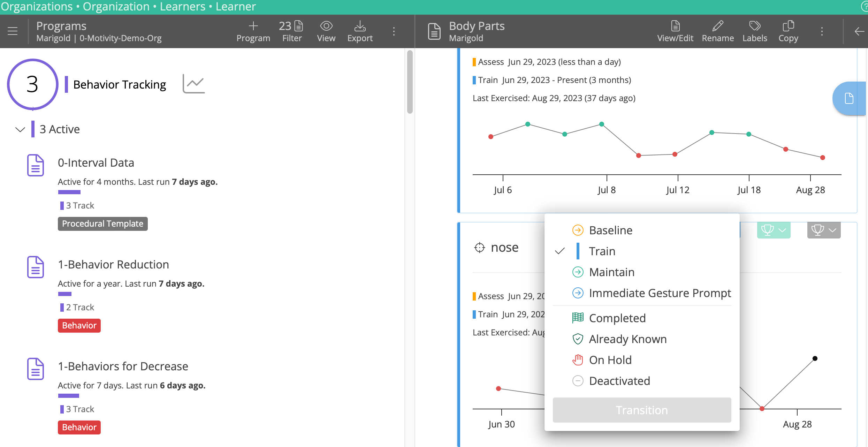Select Completed status option
This screenshot has width=868, height=447.
tap(642, 318)
